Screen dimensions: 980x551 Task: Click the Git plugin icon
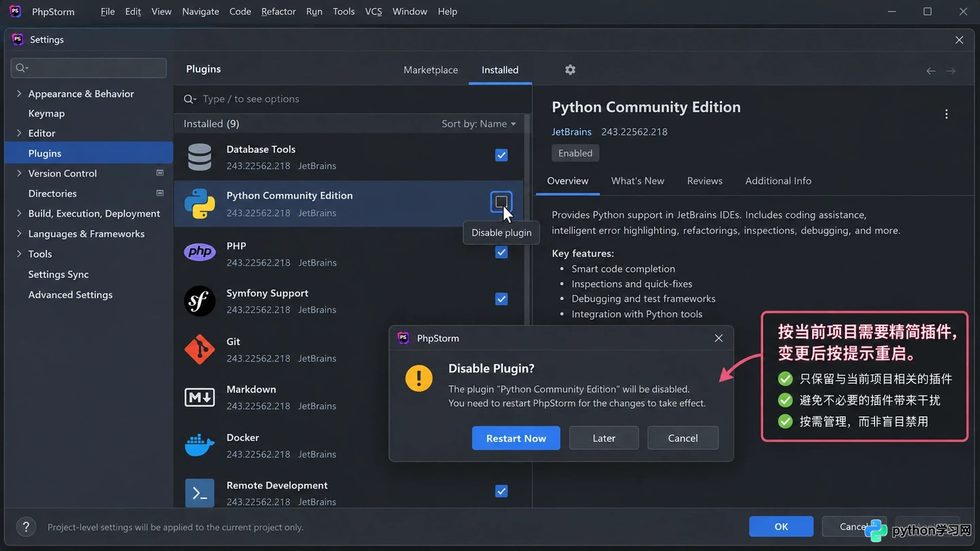(x=199, y=349)
